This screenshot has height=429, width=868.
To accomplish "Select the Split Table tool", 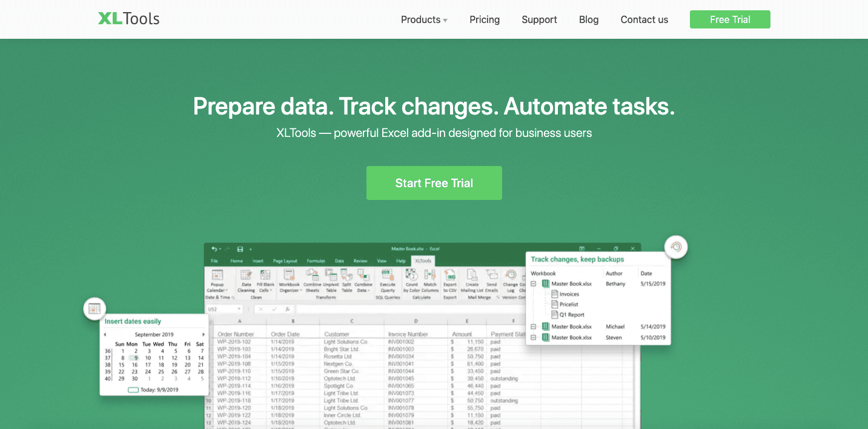I will 346,281.
